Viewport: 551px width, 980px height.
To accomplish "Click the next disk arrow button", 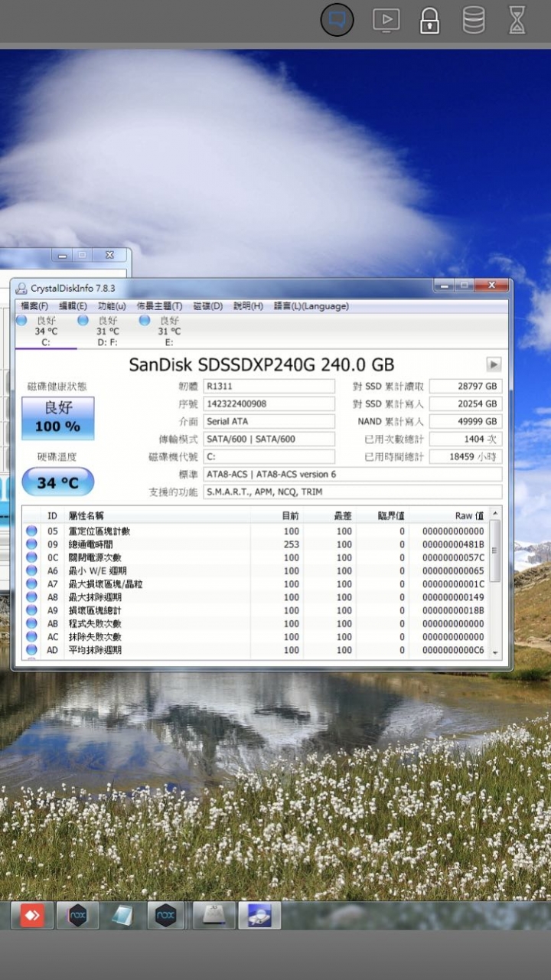I will [x=494, y=364].
